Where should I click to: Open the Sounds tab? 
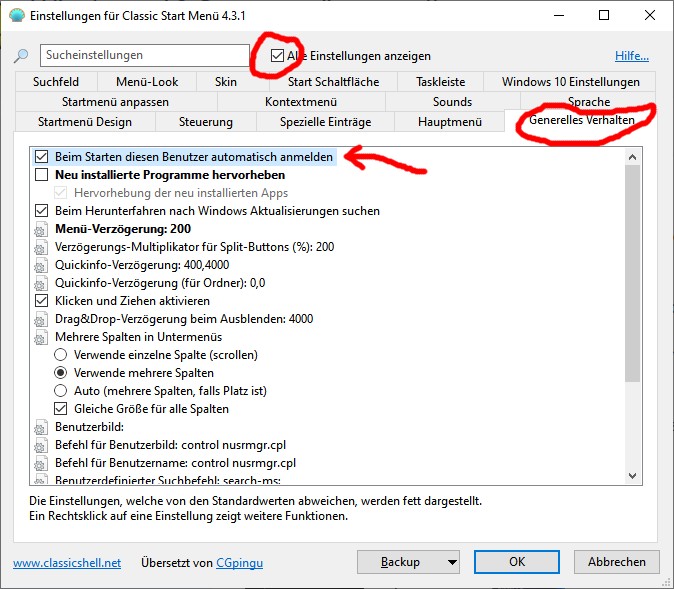click(x=452, y=102)
